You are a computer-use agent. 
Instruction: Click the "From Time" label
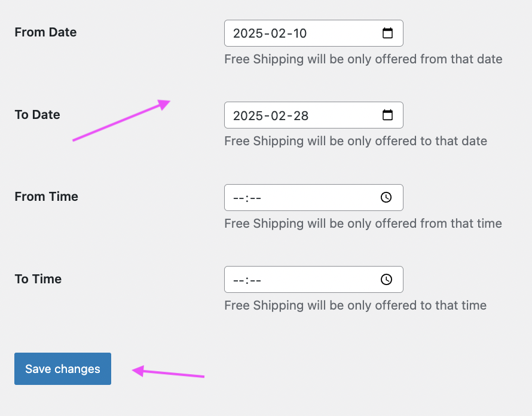pyautogui.click(x=46, y=197)
